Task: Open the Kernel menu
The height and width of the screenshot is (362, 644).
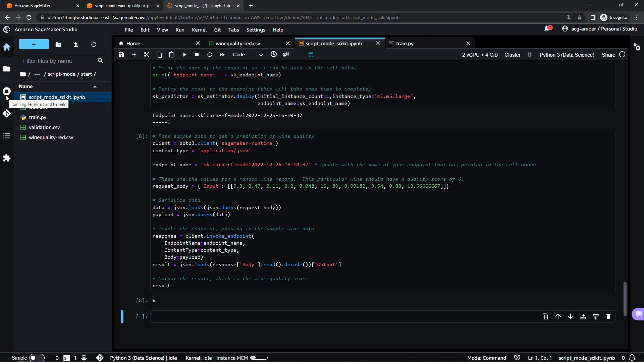Action: (x=199, y=30)
